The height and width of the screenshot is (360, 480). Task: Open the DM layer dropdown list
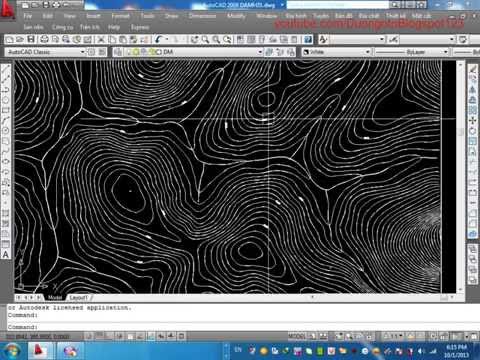coord(260,52)
